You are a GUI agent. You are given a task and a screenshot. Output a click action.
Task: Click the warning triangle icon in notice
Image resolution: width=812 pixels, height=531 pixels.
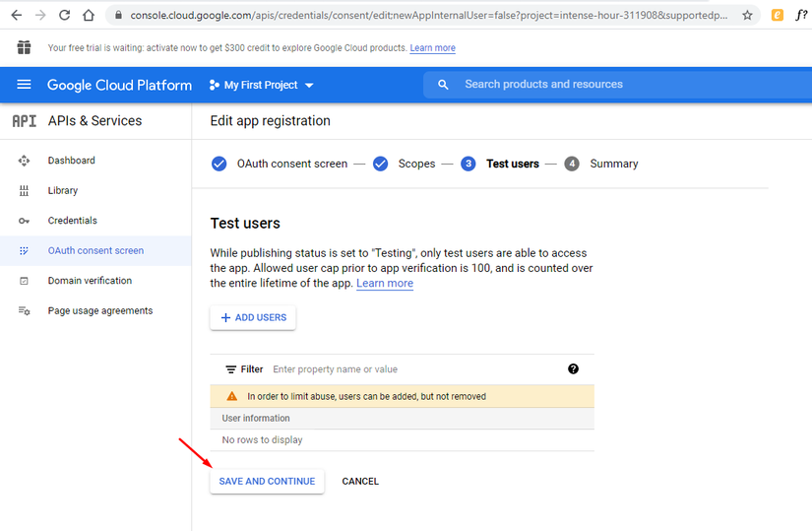pos(232,396)
